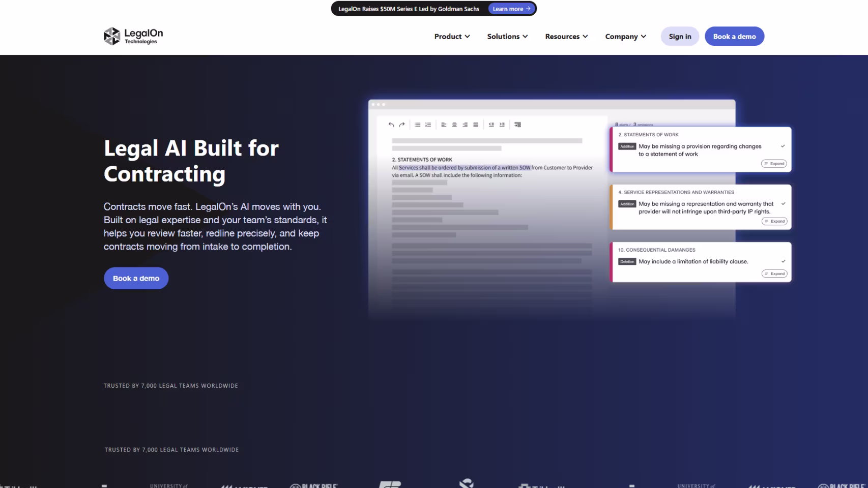The image size is (868, 488).
Task: Expand the Statements of Work alert card
Action: coord(774,164)
